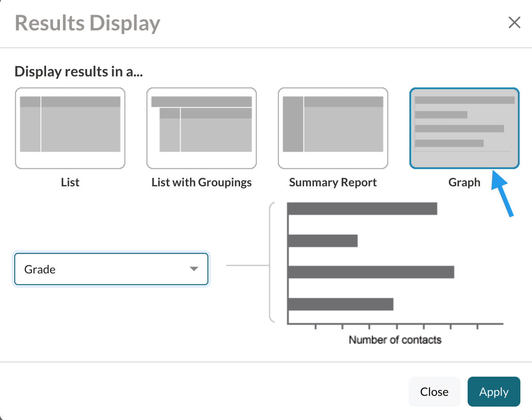Close the dialog with the X icon

pos(515,23)
